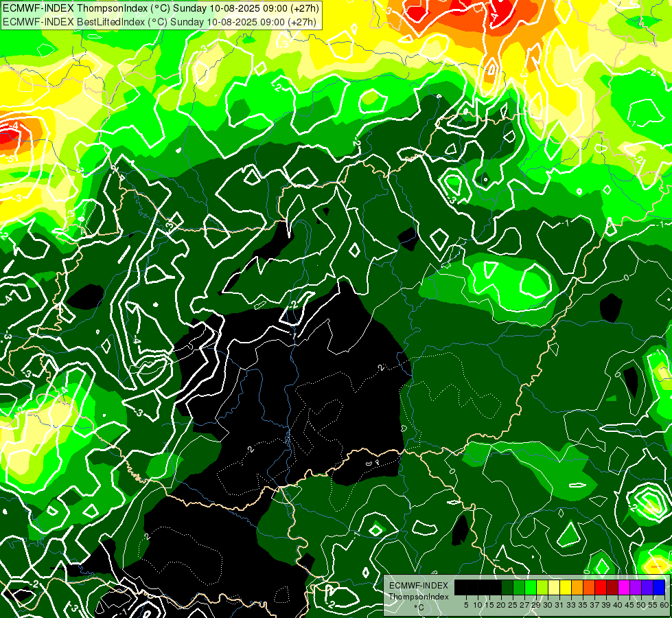Click the orange 33–35 legend swatch
672x618 pixels.
click(577, 587)
